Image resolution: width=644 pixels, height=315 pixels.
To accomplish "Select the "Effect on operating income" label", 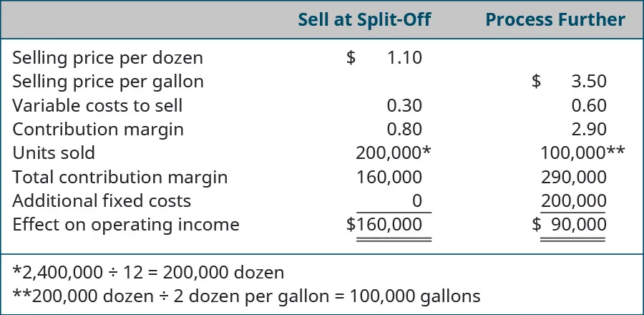I will coord(126,225).
